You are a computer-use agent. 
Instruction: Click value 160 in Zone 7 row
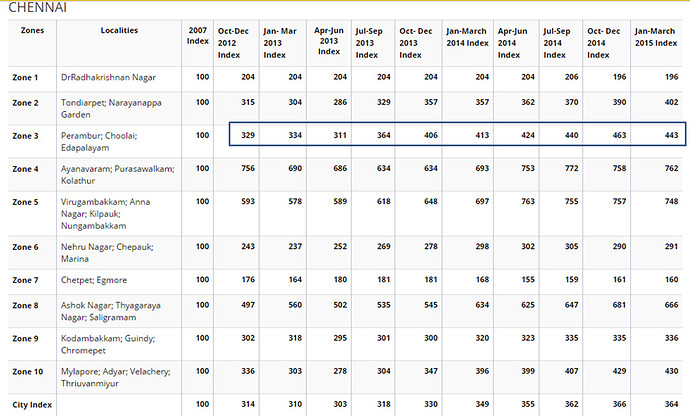[671, 279]
